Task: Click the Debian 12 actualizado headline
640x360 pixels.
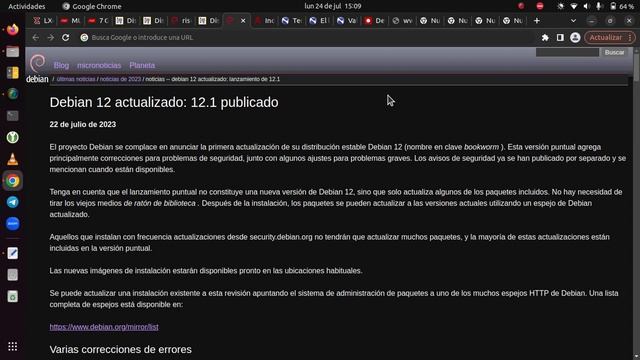Action: click(x=164, y=102)
